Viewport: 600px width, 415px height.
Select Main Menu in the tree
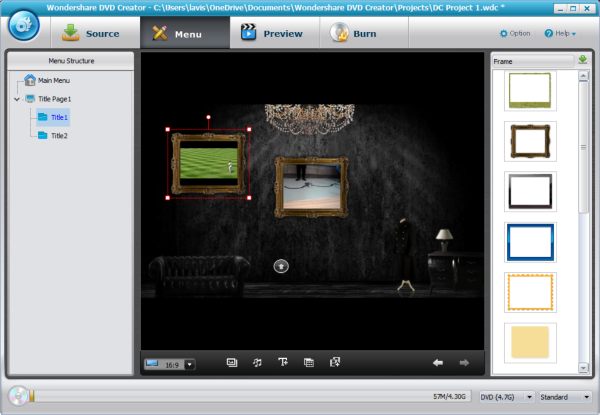pos(47,80)
